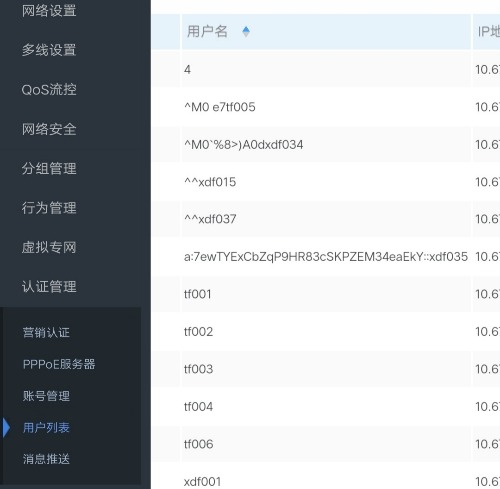Select the 消息推送 submenu item

point(46,459)
